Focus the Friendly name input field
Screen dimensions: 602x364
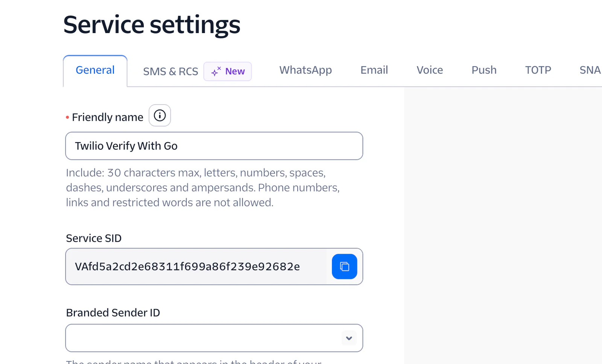pyautogui.click(x=214, y=146)
